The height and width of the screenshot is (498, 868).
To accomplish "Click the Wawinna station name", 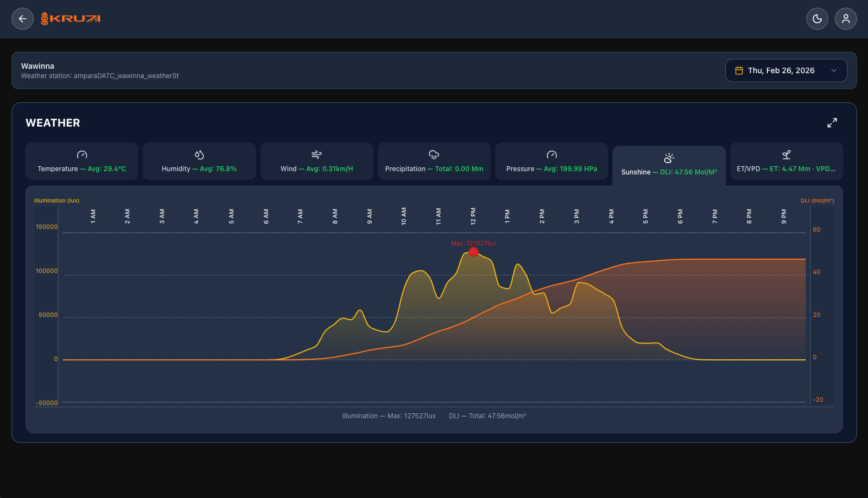I will pyautogui.click(x=37, y=66).
